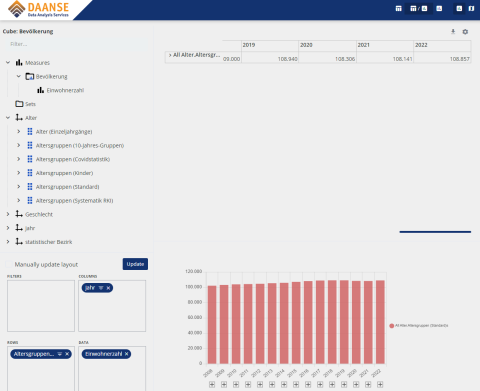Expand the statistischer Bezirk dimension chevron
The height and width of the screenshot is (391, 480).
click(x=8, y=242)
